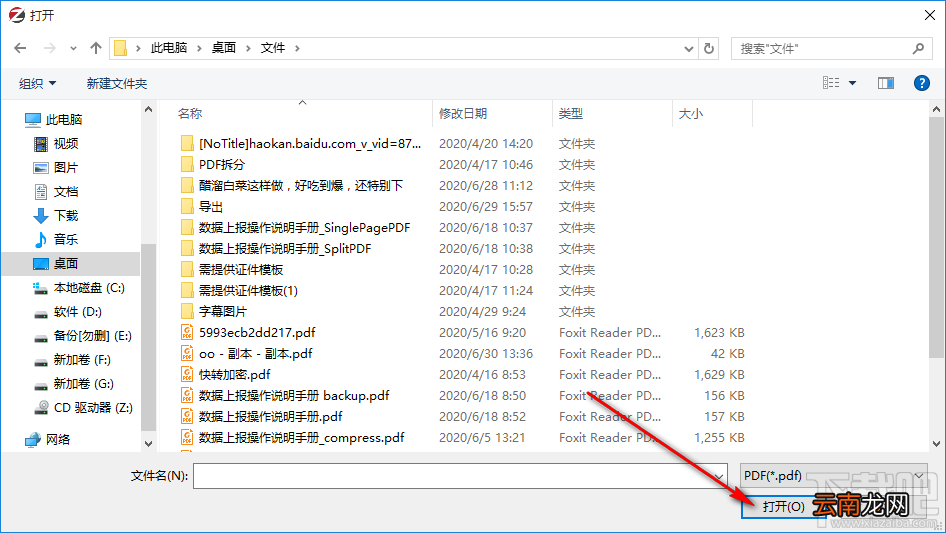Sort by the 名称 column header

pos(189,113)
